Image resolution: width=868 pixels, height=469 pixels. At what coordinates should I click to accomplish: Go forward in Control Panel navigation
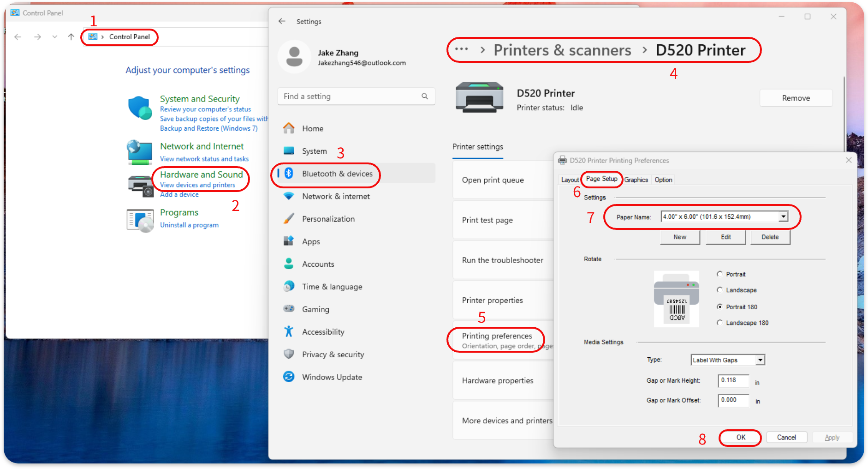click(x=38, y=37)
